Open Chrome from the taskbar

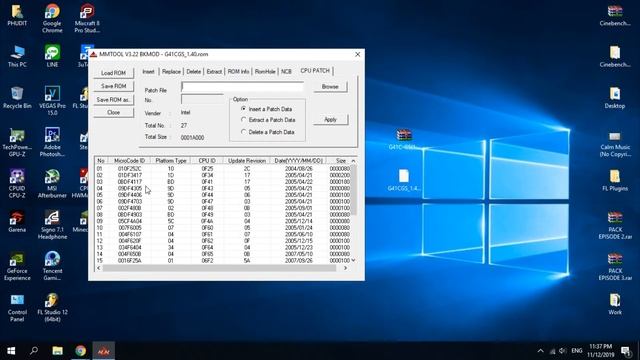point(80,351)
